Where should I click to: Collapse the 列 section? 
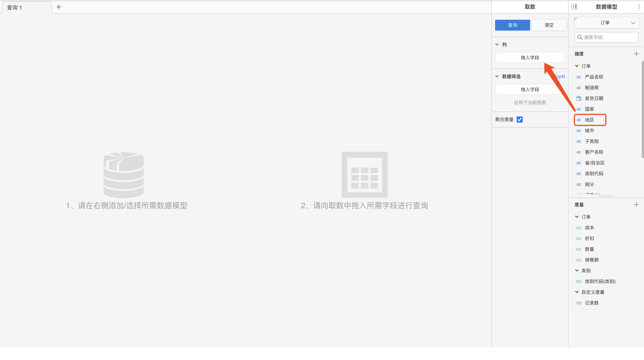coord(497,45)
